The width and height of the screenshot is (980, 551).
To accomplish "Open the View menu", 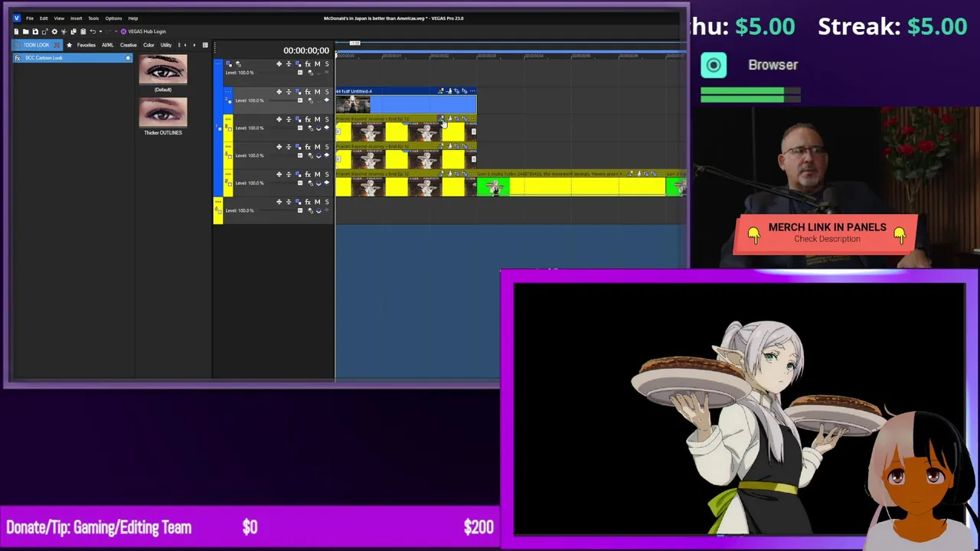I will tap(59, 18).
